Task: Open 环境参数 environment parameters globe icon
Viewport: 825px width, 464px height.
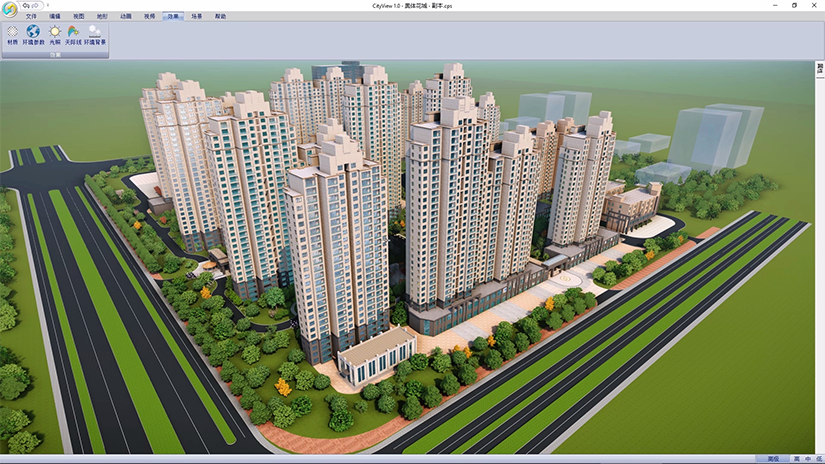Action: point(32,35)
